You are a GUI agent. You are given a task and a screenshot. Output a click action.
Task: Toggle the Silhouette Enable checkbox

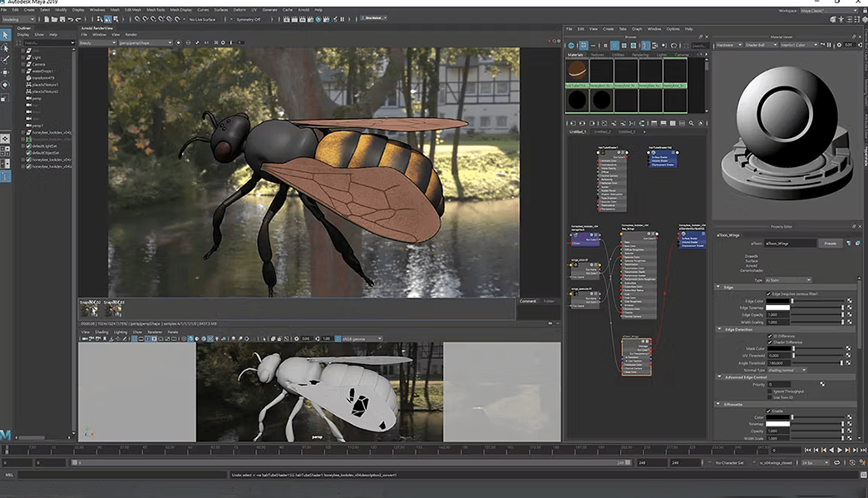tap(768, 412)
